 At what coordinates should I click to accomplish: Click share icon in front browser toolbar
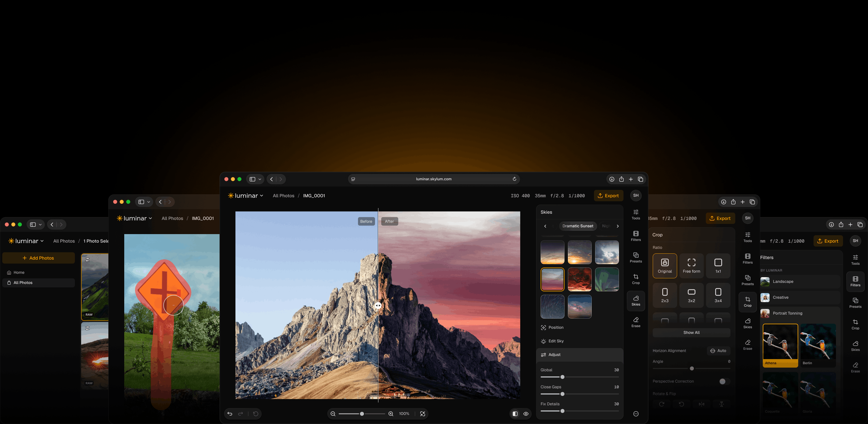coord(621,179)
